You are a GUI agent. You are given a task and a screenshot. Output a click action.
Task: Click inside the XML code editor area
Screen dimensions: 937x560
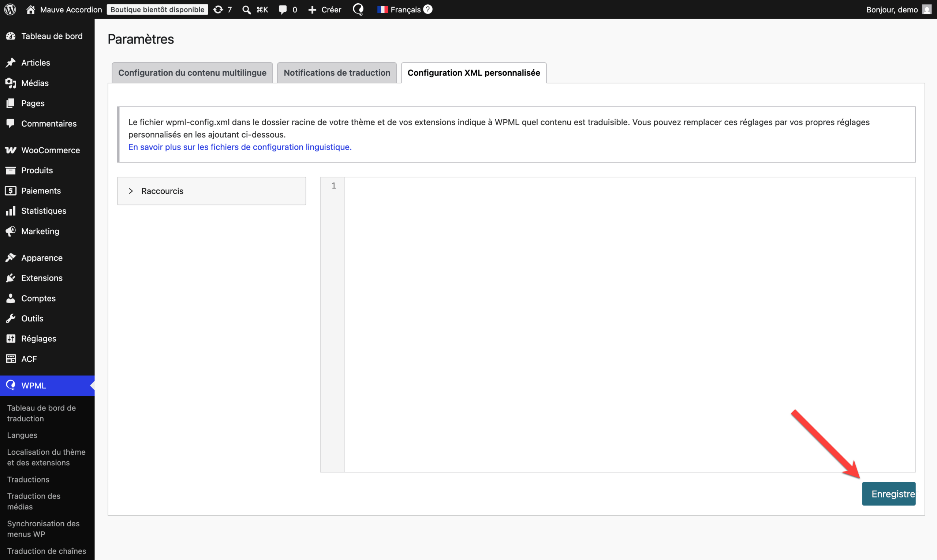click(630, 324)
